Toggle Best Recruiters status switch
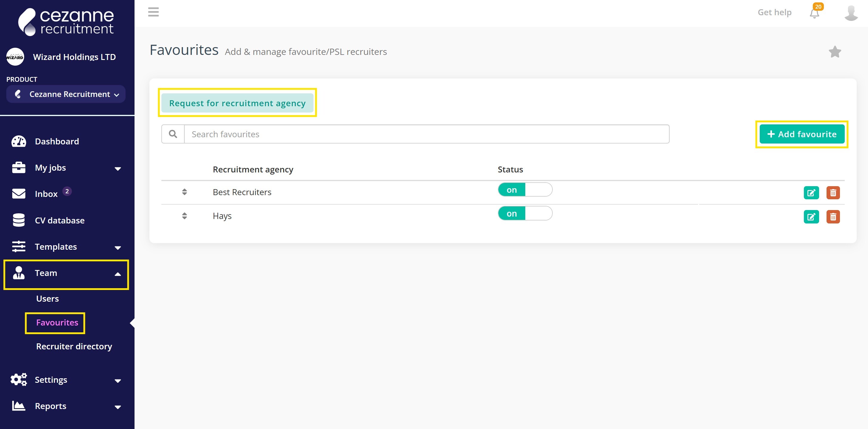Image resolution: width=868 pixels, height=429 pixels. click(525, 190)
